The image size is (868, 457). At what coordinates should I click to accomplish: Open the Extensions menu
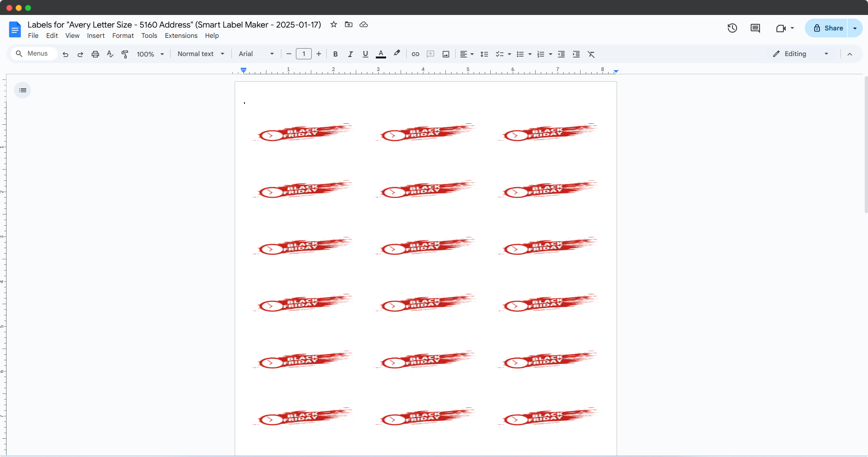(181, 36)
